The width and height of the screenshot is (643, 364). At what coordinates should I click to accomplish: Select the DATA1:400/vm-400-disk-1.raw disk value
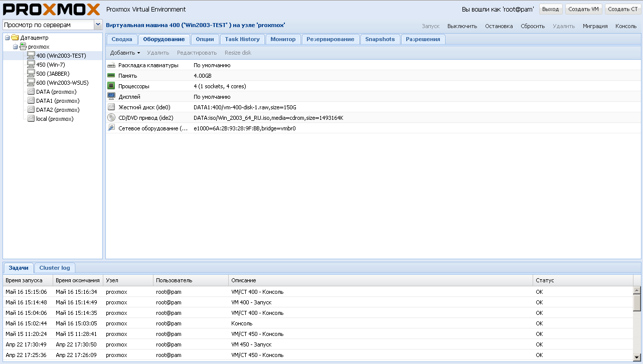click(x=245, y=107)
